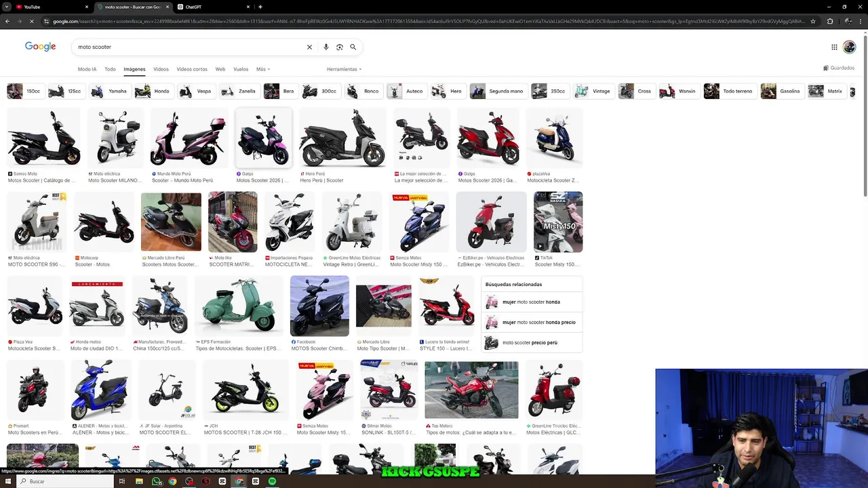
Task: Filter images by Zanella chip
Action: (238, 91)
